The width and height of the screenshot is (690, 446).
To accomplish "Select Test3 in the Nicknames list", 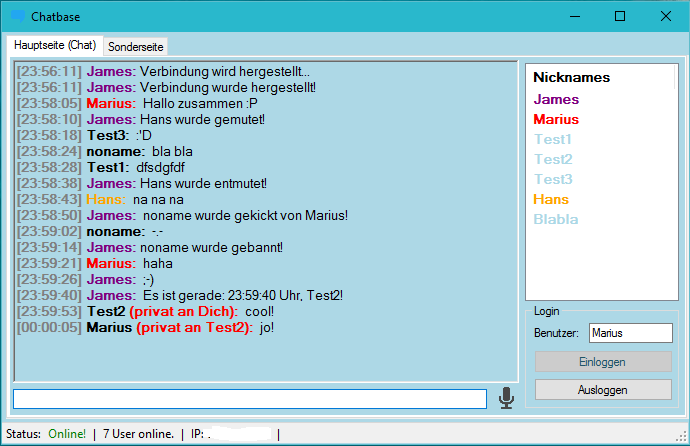I will pyautogui.click(x=553, y=179).
